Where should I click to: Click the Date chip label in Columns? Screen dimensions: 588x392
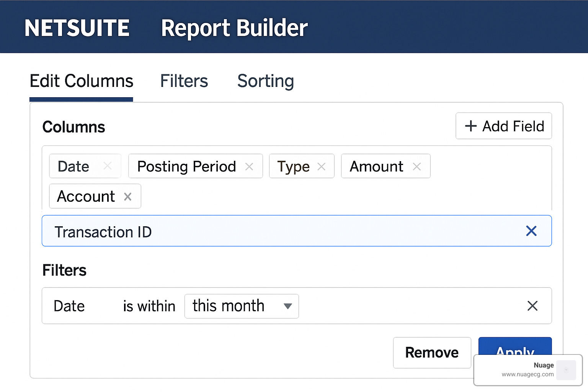click(x=73, y=167)
